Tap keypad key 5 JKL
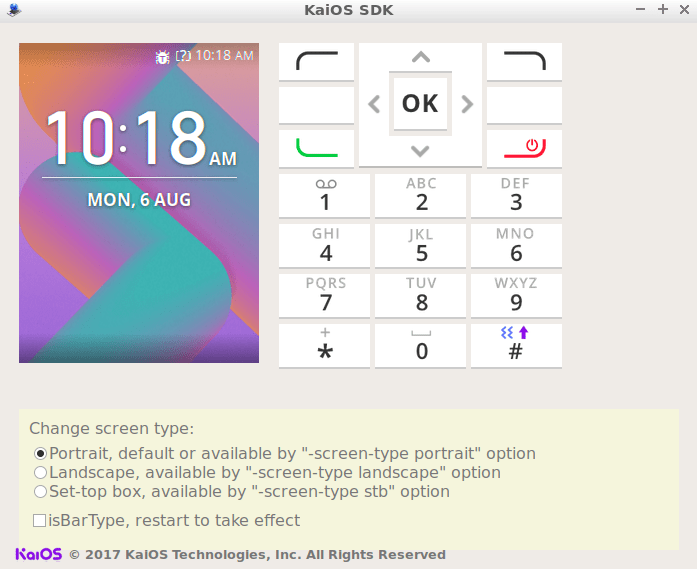 (x=421, y=245)
